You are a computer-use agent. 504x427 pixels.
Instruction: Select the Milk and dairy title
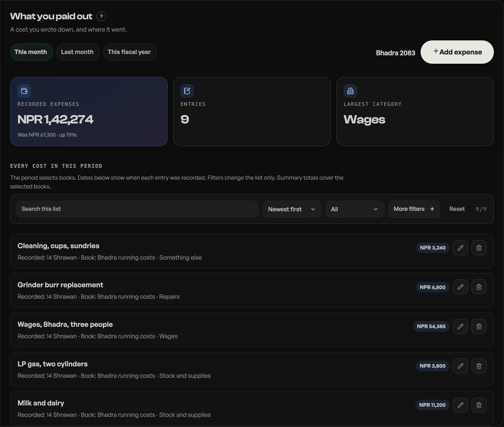coord(41,403)
